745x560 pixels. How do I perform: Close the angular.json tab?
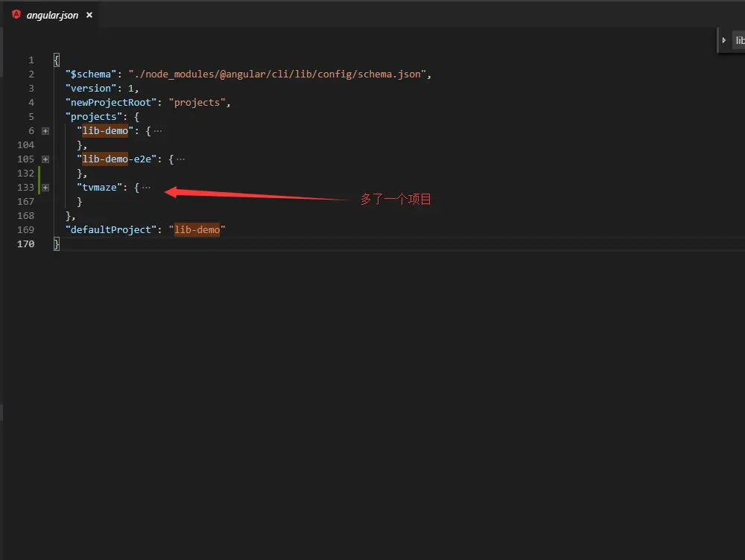(x=89, y=15)
